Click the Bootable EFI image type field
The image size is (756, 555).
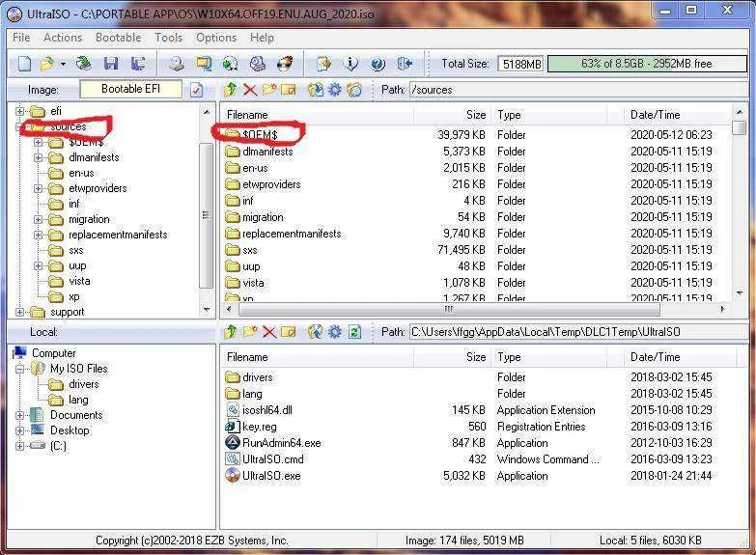130,89
